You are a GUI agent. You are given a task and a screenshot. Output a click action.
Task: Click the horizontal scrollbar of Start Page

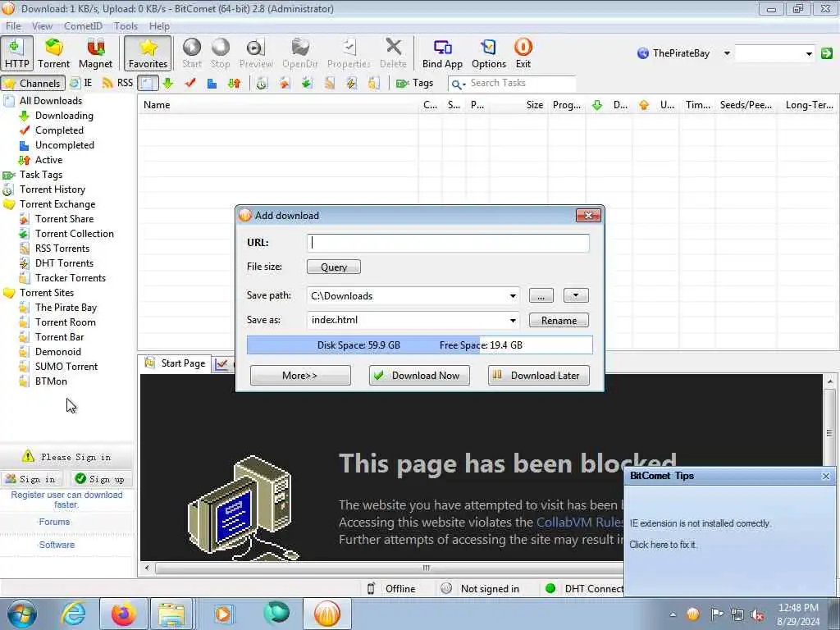(388, 568)
